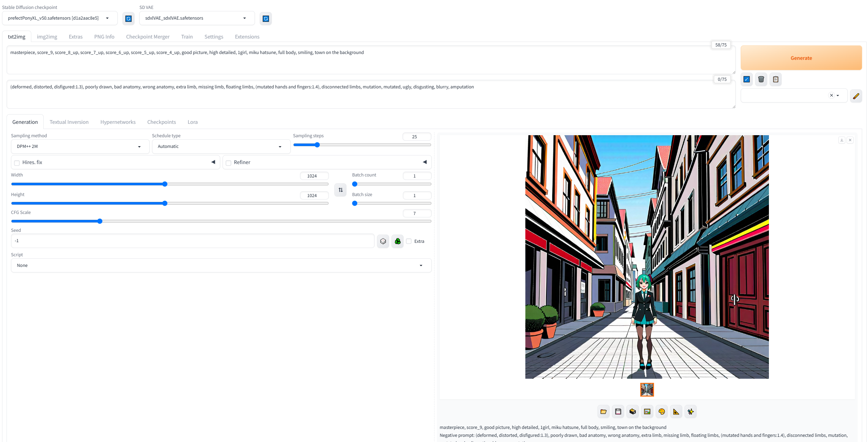Image resolution: width=868 pixels, height=442 pixels.
Task: Open the Extensions tab
Action: click(247, 37)
